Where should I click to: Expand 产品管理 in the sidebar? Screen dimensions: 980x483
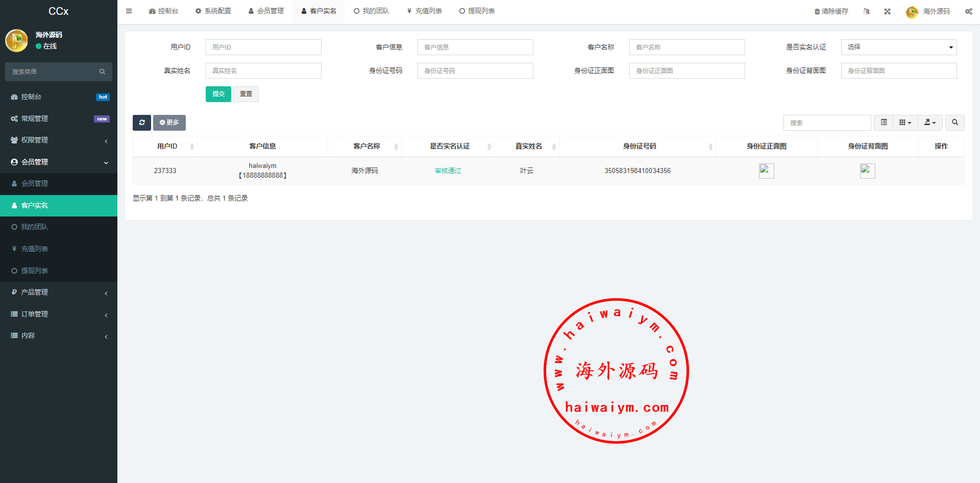point(59,293)
